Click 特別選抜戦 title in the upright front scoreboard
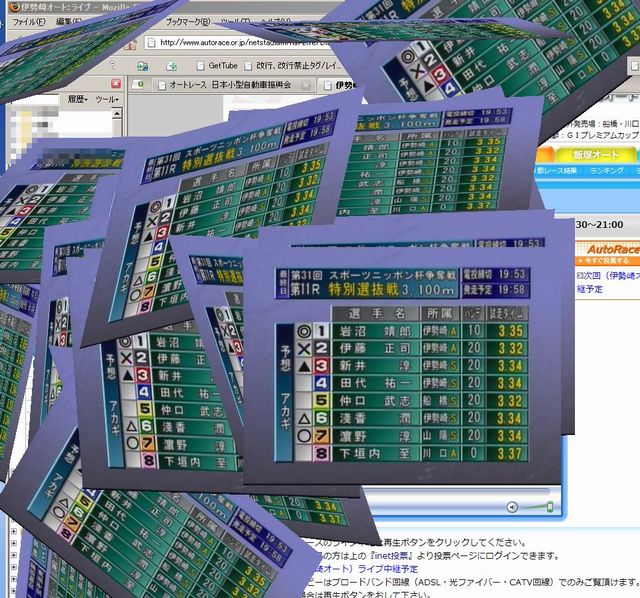Viewport: 640px width, 598px height. point(363,290)
